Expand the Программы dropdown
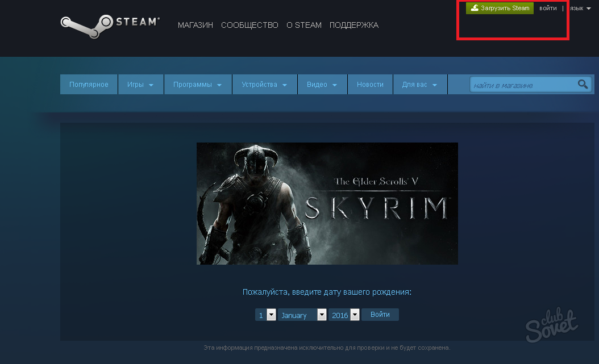The image size is (599, 364). pos(198,84)
